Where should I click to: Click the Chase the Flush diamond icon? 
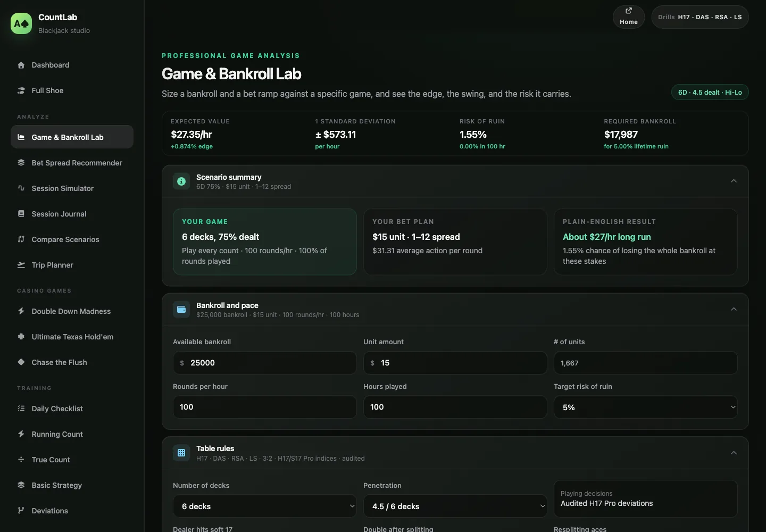(x=21, y=362)
